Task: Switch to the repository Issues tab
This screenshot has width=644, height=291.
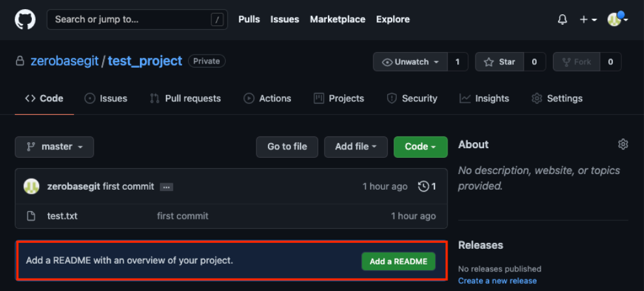Action: click(106, 98)
